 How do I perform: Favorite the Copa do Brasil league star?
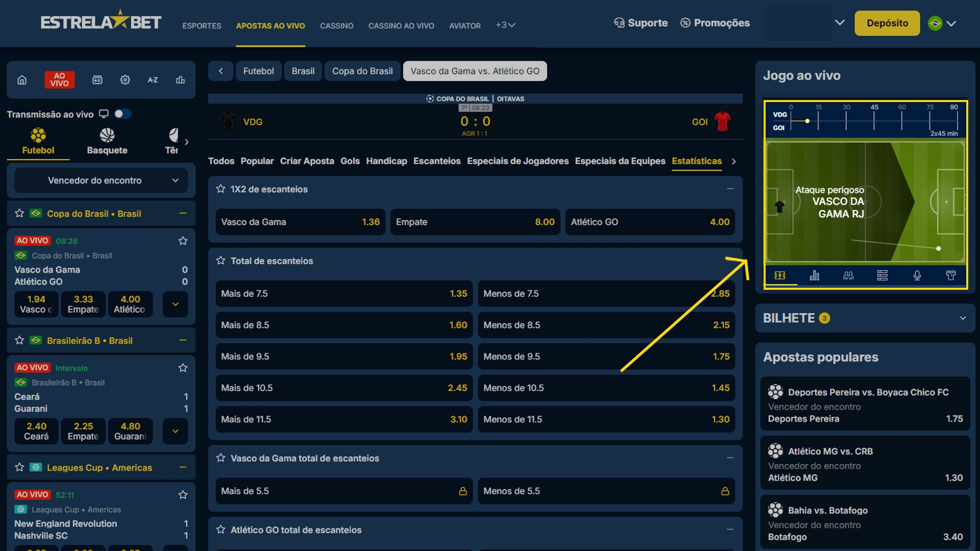pyautogui.click(x=19, y=213)
